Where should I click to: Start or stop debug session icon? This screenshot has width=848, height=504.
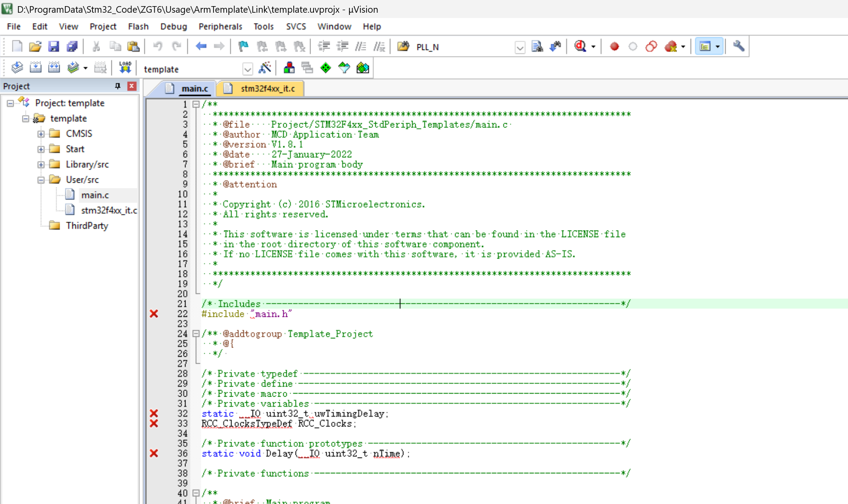point(581,46)
